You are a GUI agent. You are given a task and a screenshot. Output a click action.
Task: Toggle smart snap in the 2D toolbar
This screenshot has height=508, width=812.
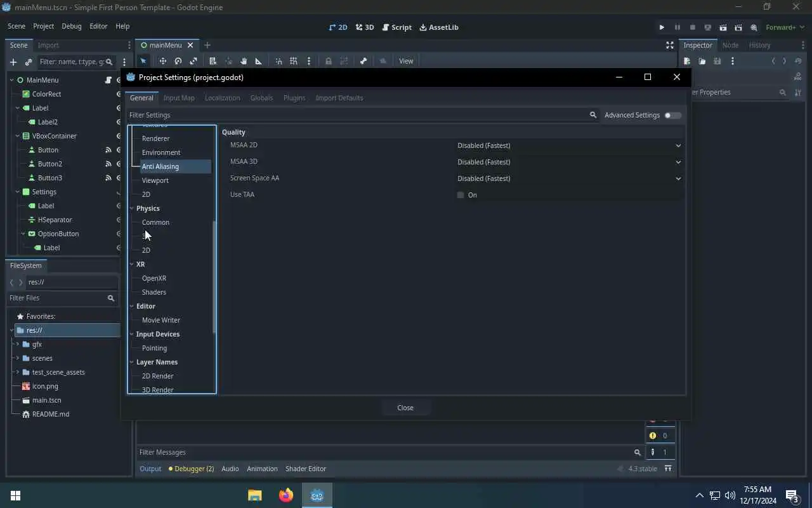pos(278,61)
